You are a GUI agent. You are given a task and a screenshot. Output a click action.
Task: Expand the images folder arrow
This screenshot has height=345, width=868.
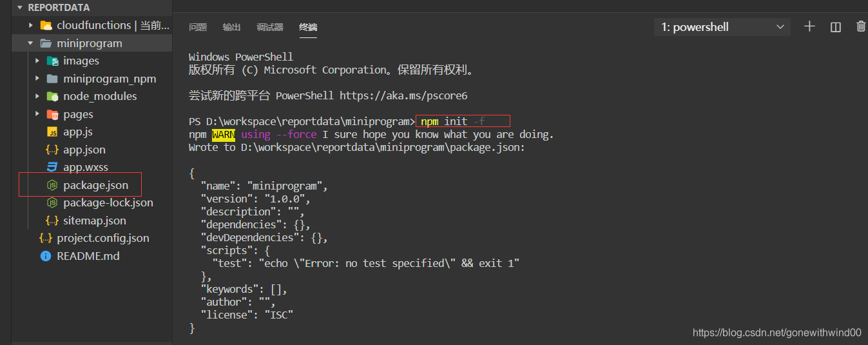point(37,61)
